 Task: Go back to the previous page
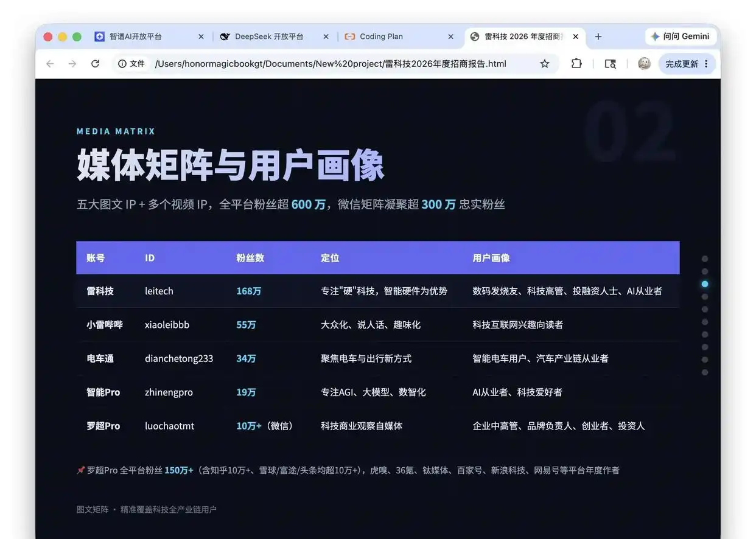tap(50, 64)
